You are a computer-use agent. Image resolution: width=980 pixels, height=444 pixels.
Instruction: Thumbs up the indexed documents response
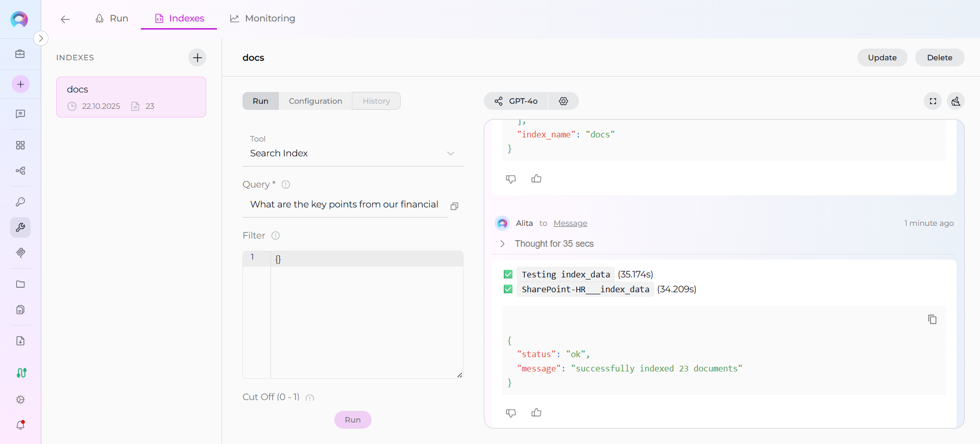[x=536, y=412]
